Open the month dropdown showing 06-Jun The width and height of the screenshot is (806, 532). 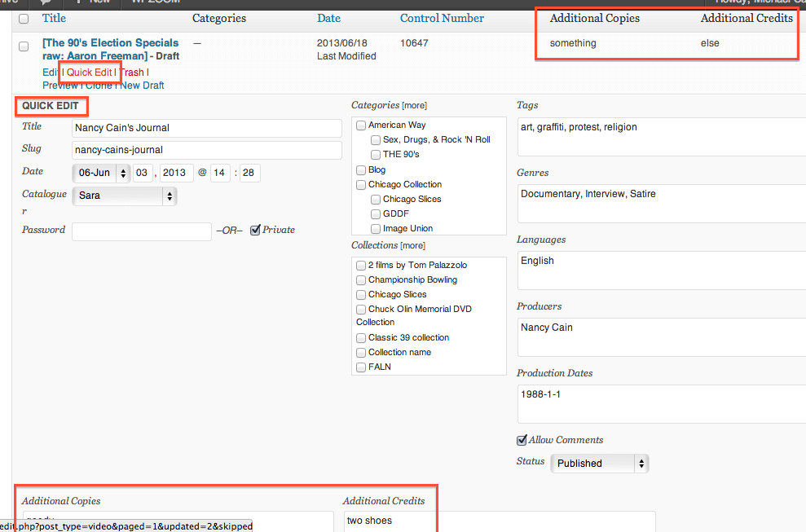point(101,173)
